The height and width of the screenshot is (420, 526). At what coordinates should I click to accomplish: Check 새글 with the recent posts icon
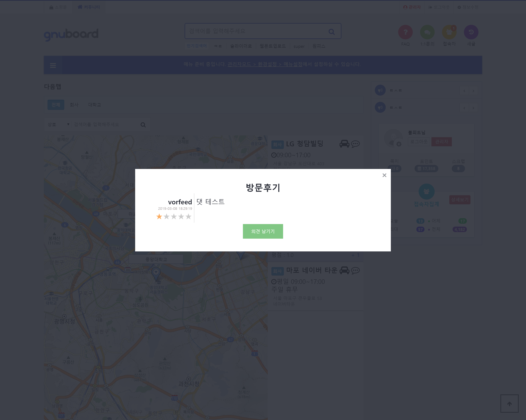[471, 32]
